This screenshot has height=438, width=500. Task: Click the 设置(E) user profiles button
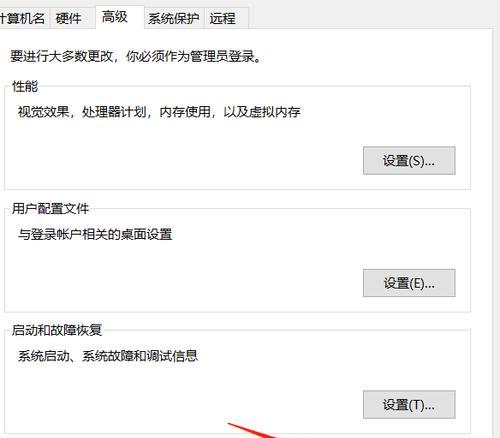tap(409, 283)
